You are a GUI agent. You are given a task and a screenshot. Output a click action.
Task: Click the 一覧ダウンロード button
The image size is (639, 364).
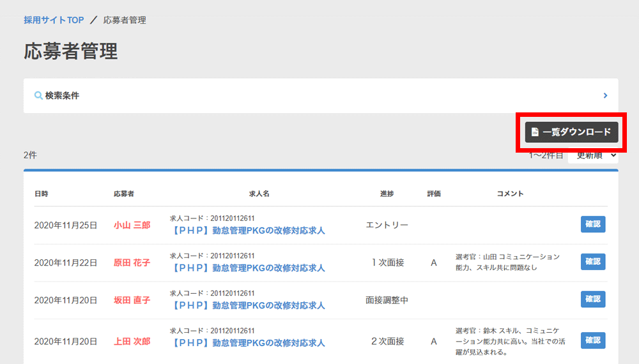(571, 132)
